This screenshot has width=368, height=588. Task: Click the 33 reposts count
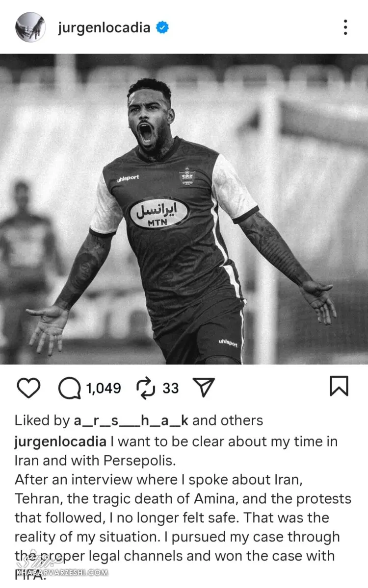[x=171, y=389]
